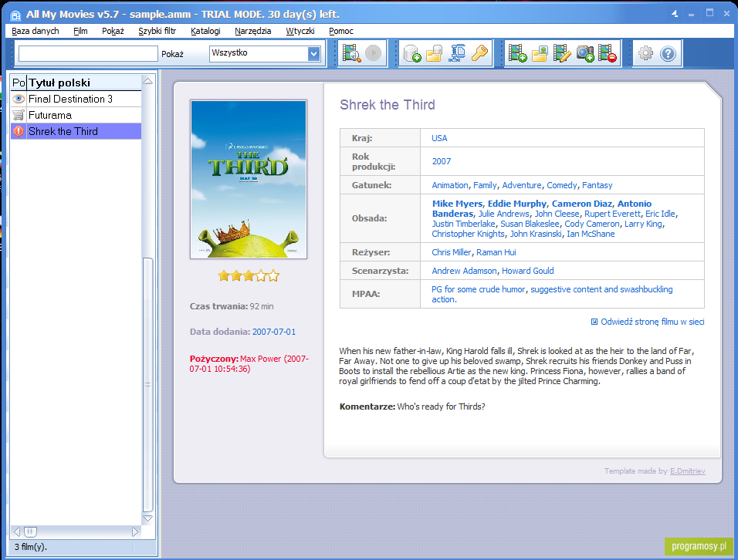Click Odwiedź stronę filmu w sieci link
738x560 pixels.
652,322
